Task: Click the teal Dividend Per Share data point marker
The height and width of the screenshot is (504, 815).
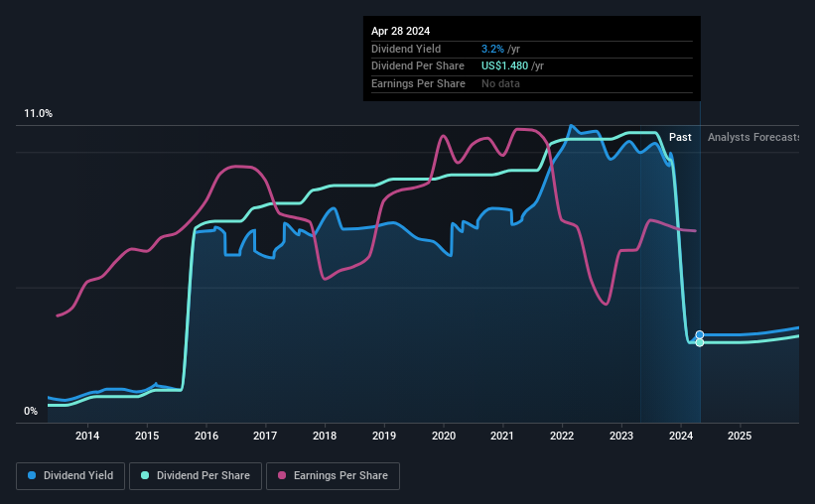Action: pyautogui.click(x=700, y=342)
